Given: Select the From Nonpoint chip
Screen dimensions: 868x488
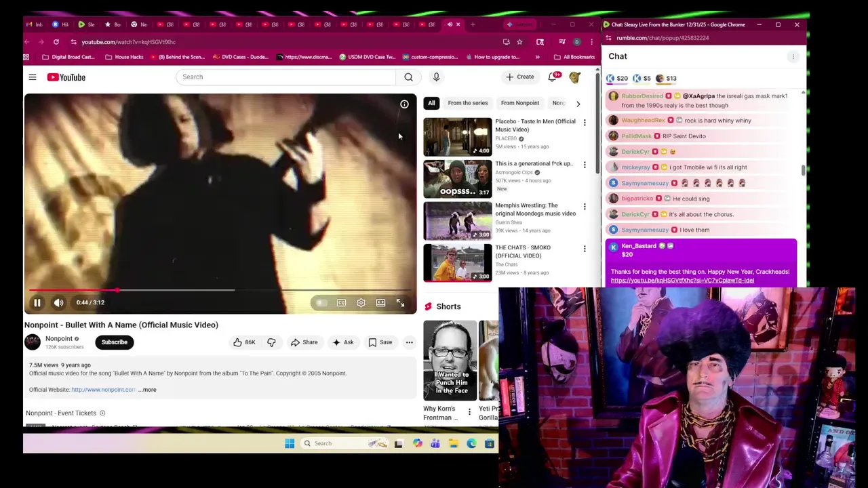Looking at the screenshot, I should 520,103.
